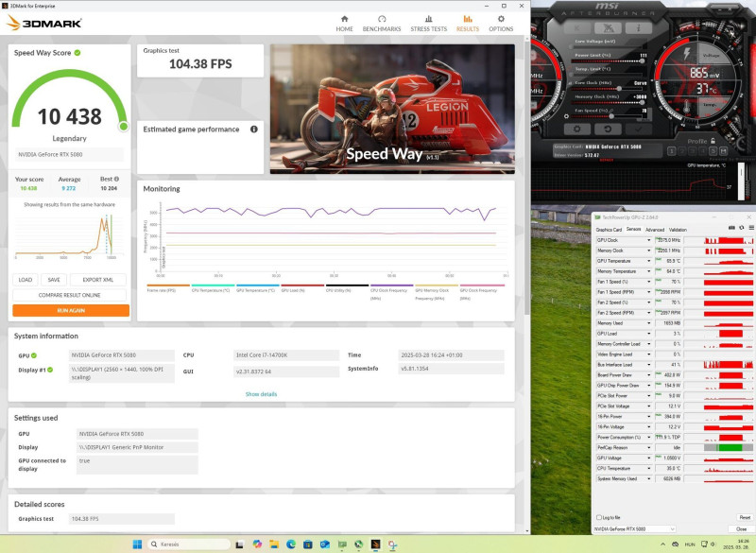
Task: Open the Fan 1 Speed (%) sensor dropdown
Action: [648, 282]
